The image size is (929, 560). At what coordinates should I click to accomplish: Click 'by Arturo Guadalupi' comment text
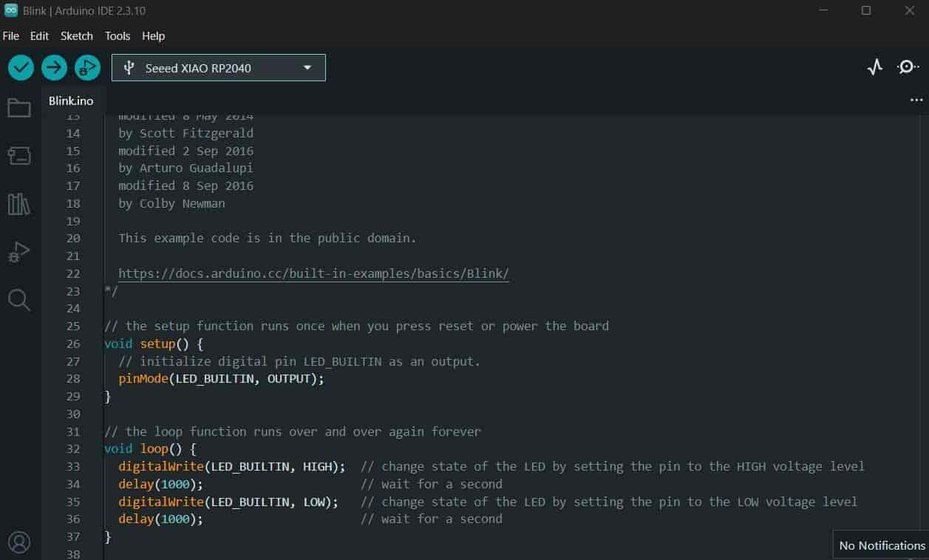point(186,168)
